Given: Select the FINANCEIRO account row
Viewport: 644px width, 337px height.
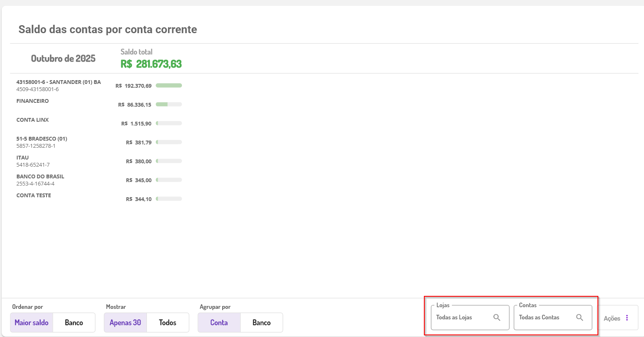Looking at the screenshot, I should coord(33,101).
